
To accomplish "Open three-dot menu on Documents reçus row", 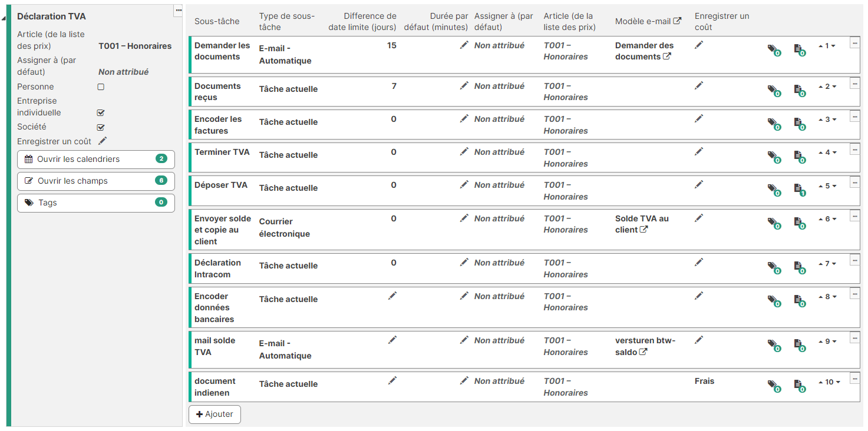I will (854, 84).
